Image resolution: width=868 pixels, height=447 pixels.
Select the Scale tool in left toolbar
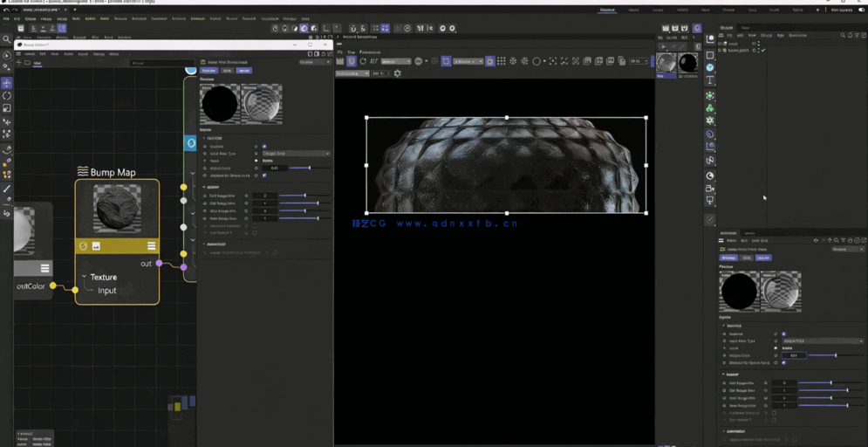(x=7, y=108)
